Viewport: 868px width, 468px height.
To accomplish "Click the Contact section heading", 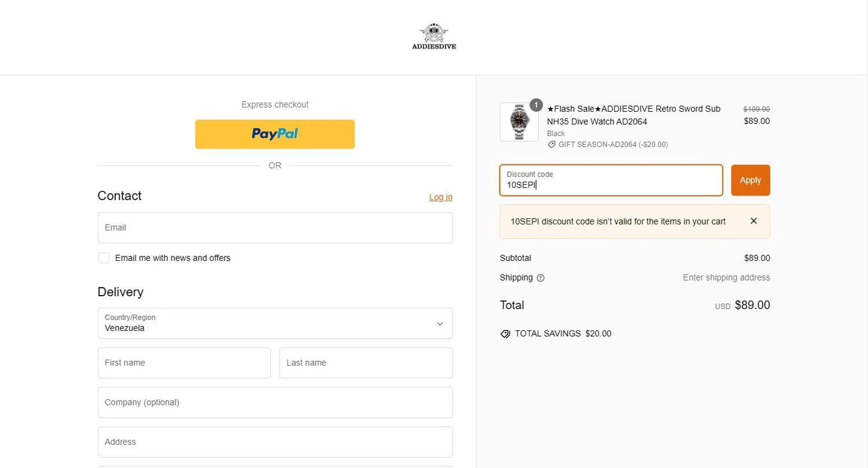I will coord(120,196).
